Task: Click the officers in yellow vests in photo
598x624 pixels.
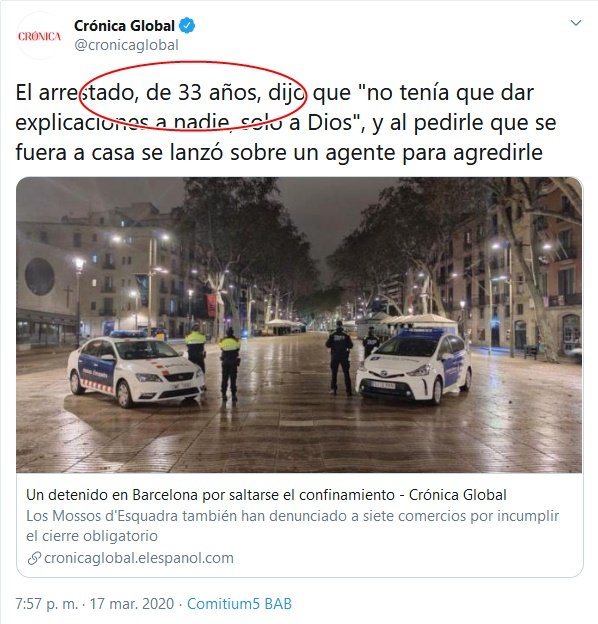Action: pyautogui.click(x=213, y=360)
